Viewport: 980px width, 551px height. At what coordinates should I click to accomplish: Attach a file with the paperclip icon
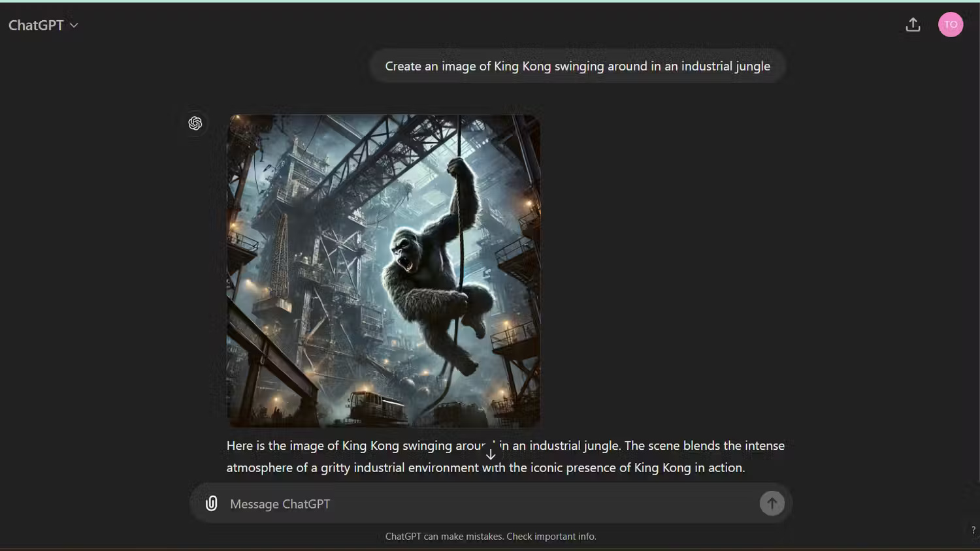[211, 503]
